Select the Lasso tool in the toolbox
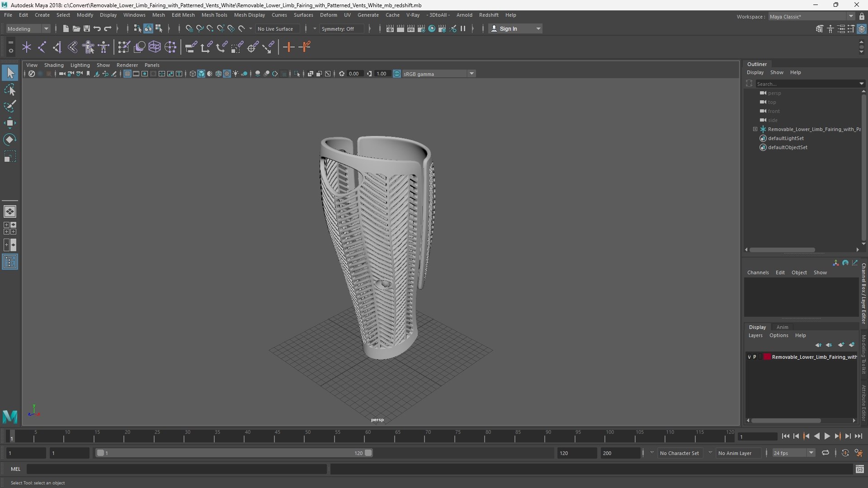The height and width of the screenshot is (488, 868). pos(10,90)
